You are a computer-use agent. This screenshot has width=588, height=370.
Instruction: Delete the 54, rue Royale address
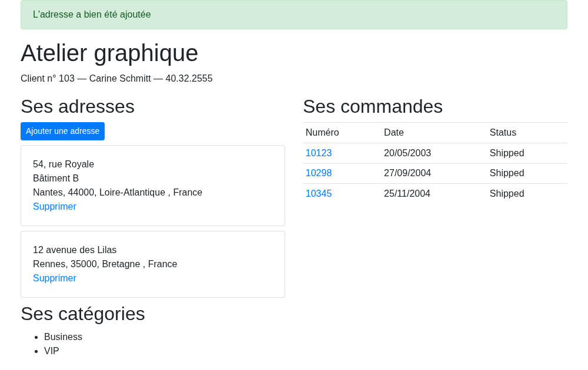(x=55, y=206)
